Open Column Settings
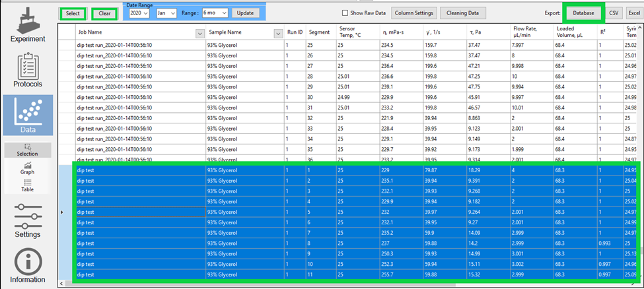The width and height of the screenshot is (644, 289). point(414,13)
